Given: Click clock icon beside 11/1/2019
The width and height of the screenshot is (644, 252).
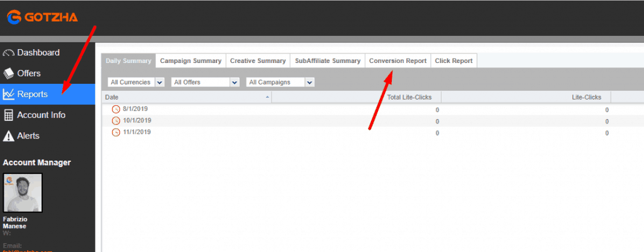Looking at the screenshot, I should pyautogui.click(x=116, y=132).
